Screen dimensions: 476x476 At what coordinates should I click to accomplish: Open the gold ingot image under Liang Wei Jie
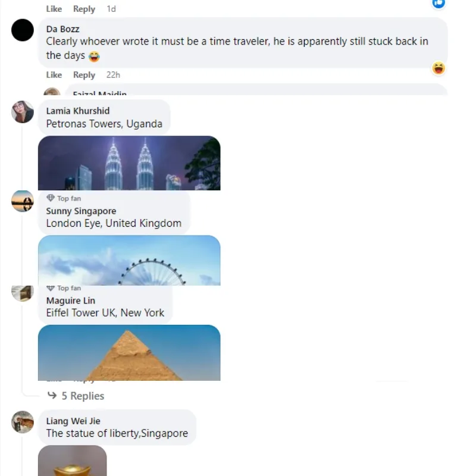pyautogui.click(x=72, y=461)
